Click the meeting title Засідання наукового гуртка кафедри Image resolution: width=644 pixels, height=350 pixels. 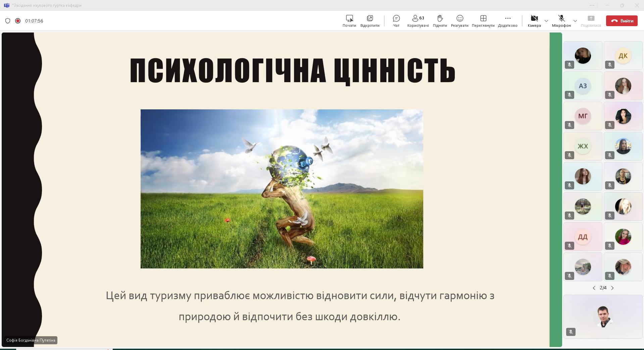tap(47, 5)
